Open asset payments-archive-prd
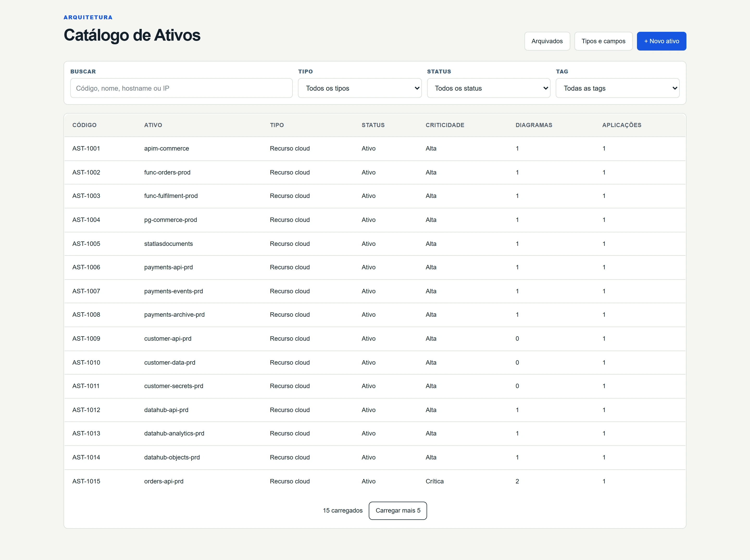Image resolution: width=750 pixels, height=560 pixels. (174, 315)
